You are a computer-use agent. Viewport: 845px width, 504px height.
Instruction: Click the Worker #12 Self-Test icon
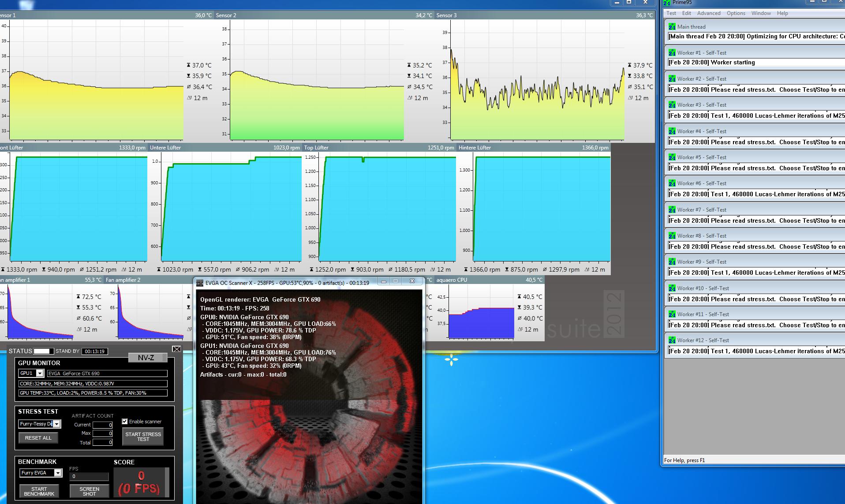tap(672, 340)
